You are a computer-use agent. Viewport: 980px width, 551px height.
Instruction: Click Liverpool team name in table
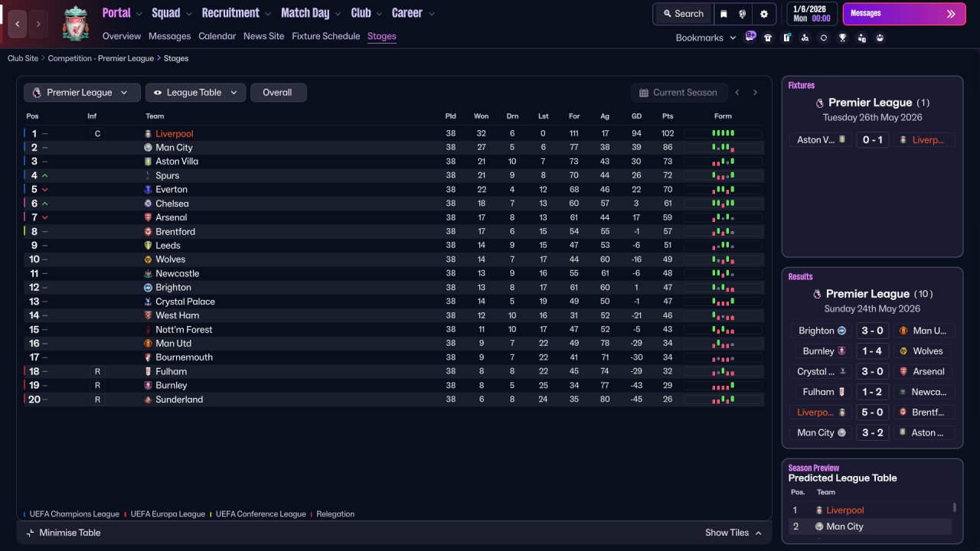point(175,134)
